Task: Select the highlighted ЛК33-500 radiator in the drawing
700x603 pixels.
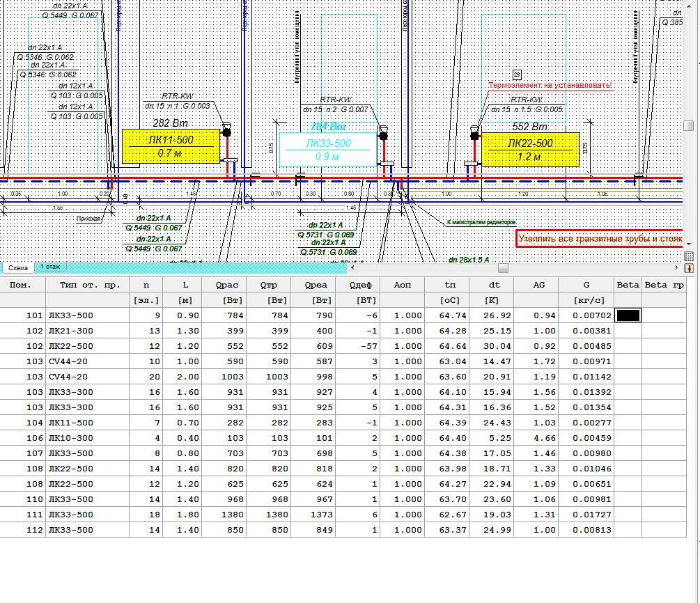Action: [327, 150]
